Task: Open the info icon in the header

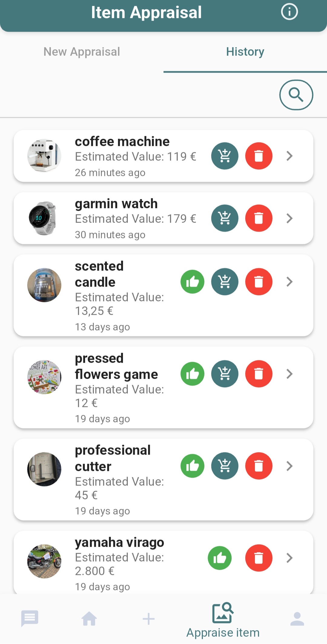Action: click(x=289, y=12)
